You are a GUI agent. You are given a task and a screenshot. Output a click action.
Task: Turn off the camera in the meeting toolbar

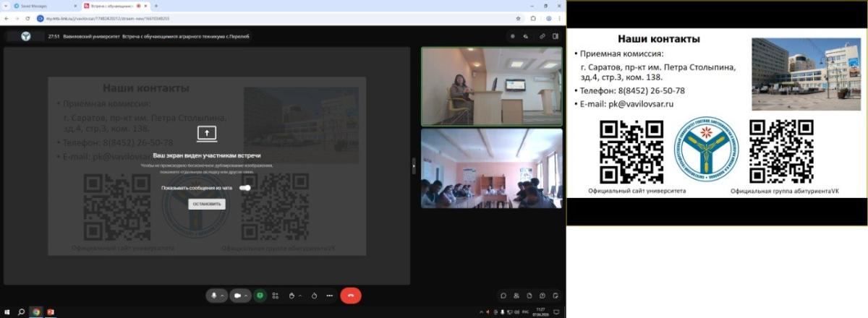click(237, 296)
